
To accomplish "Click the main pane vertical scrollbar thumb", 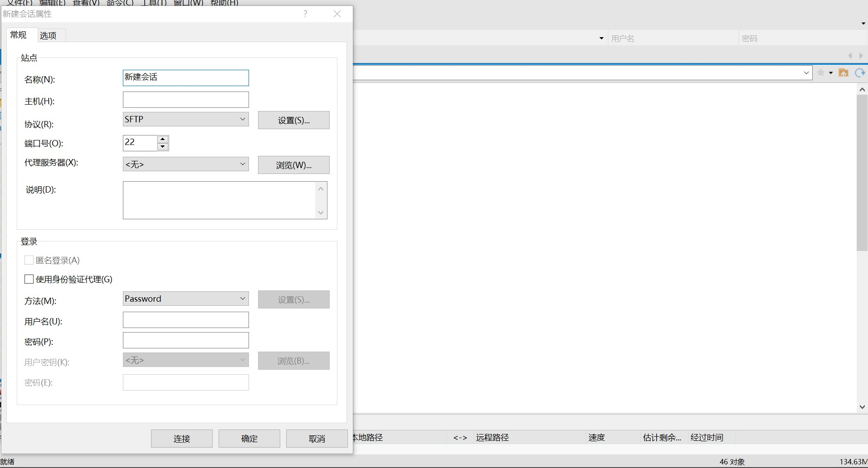I will 862,173.
